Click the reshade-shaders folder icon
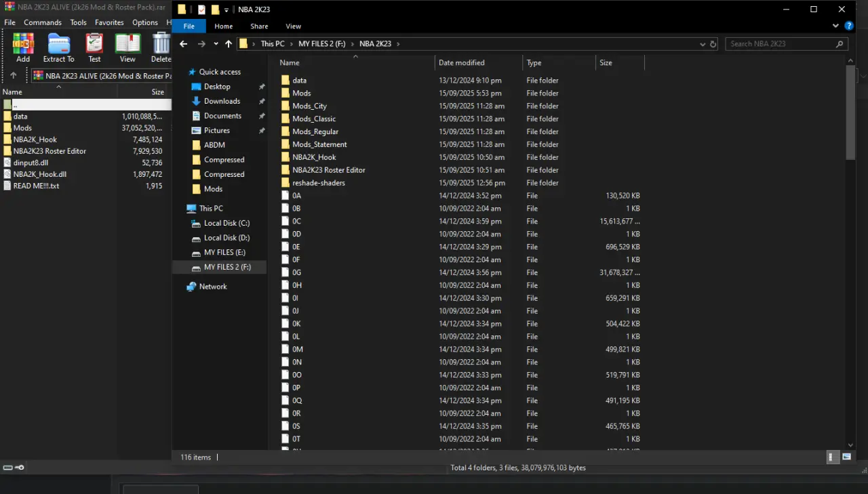The height and width of the screenshot is (494, 868). pos(285,183)
